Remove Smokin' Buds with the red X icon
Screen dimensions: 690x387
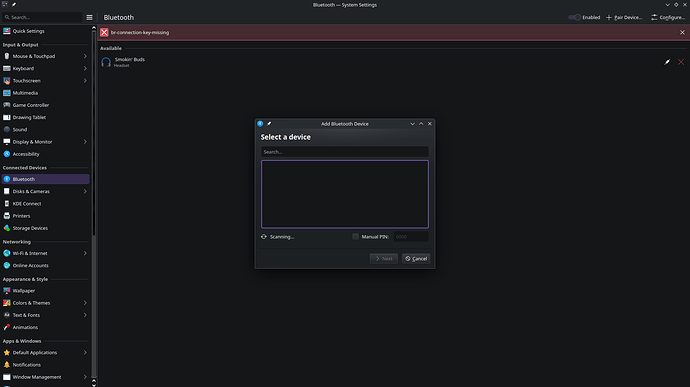[x=681, y=62]
